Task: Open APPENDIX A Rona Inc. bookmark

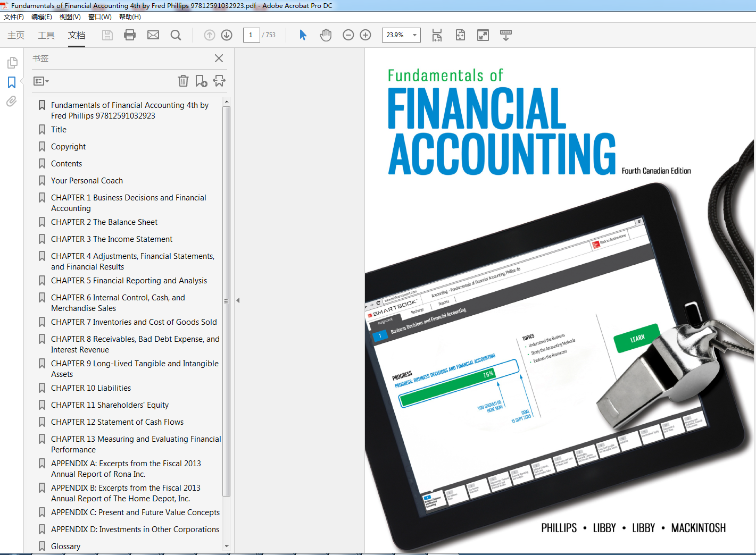Action: coord(126,469)
